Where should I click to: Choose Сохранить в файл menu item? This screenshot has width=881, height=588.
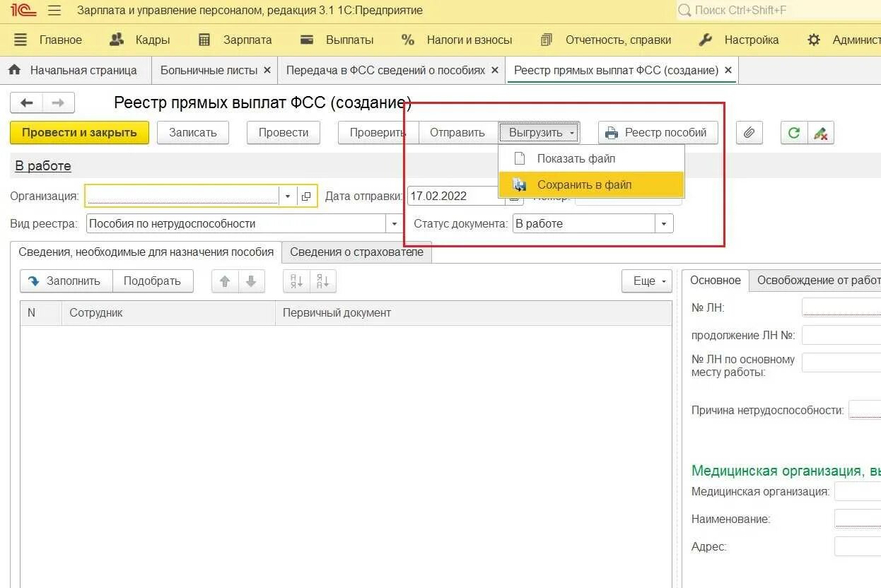pos(591,184)
